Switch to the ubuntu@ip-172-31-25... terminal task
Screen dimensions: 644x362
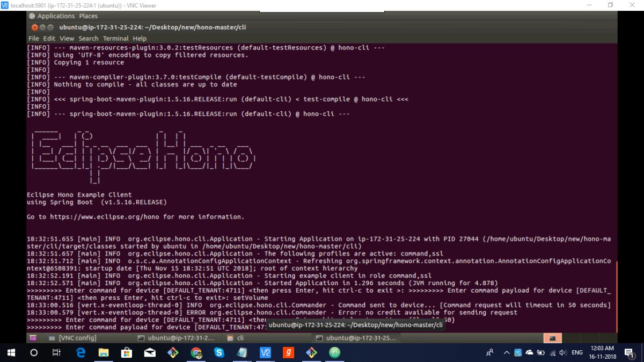[x=356, y=338]
